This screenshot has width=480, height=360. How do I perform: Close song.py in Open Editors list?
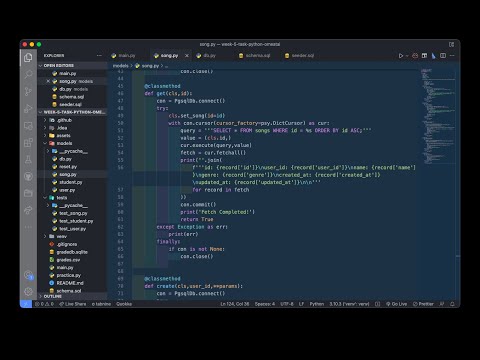coord(48,81)
